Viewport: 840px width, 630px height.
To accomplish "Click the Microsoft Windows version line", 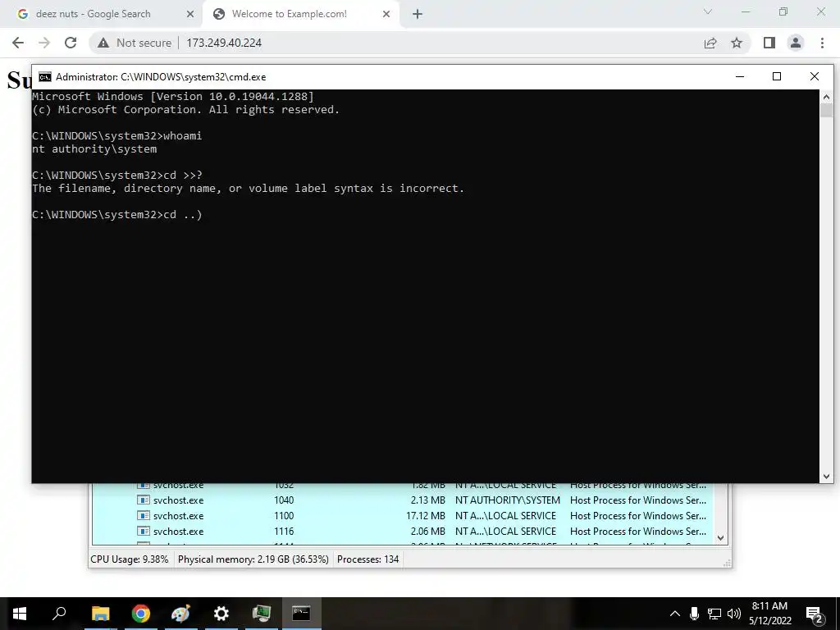I will click(x=173, y=97).
